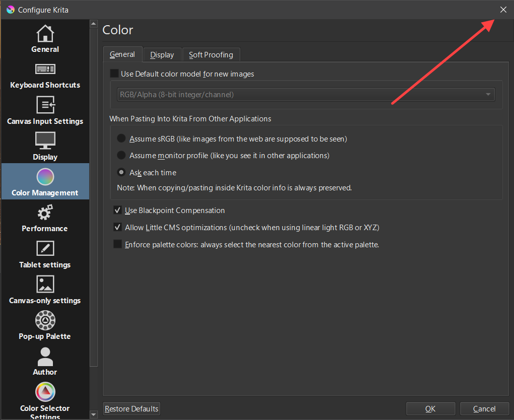Choose Assume monitor profile radio option
Screen dimensions: 514x420
pos(121,155)
